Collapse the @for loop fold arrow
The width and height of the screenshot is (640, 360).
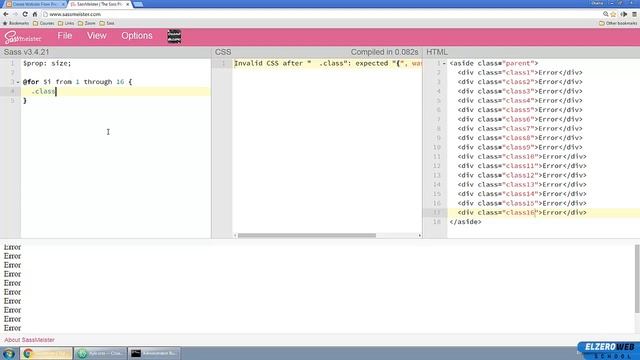point(18,82)
